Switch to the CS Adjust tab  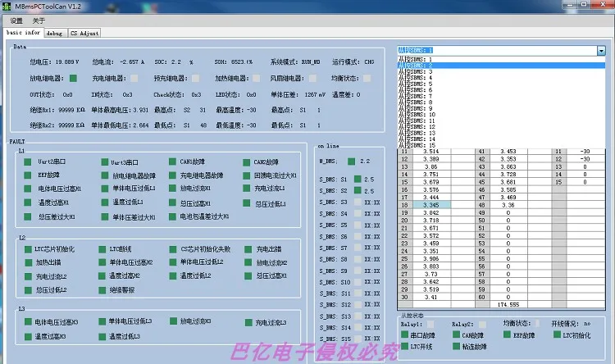[x=84, y=34]
